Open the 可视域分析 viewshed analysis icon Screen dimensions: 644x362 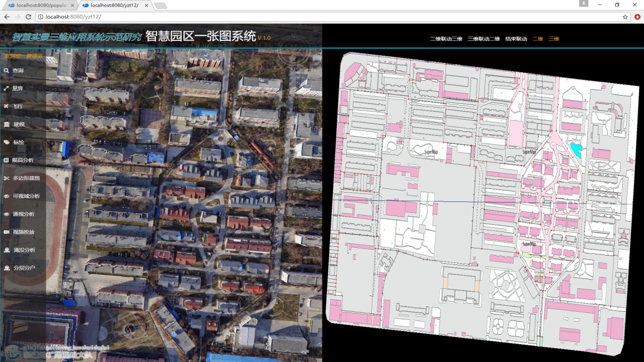pyautogui.click(x=7, y=197)
